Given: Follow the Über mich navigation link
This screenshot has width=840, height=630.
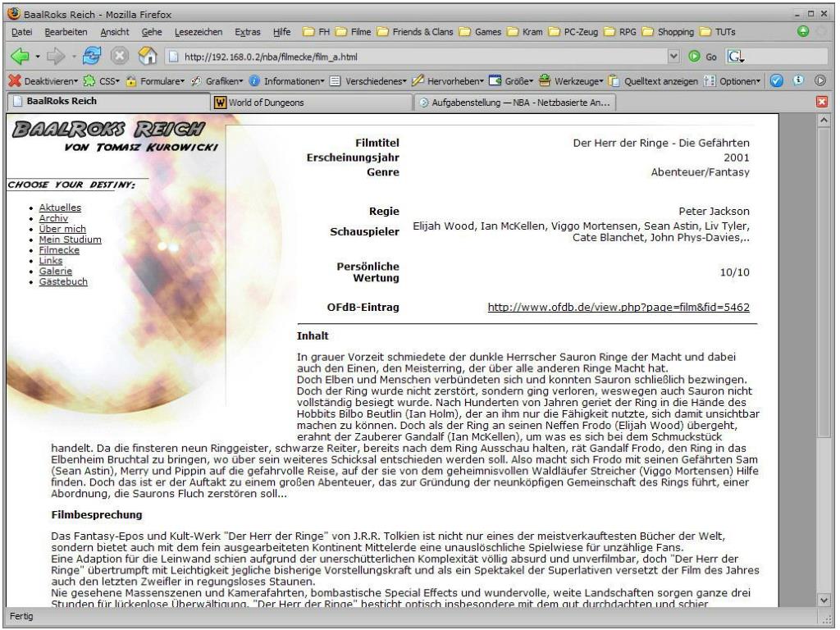Looking at the screenshot, I should [62, 229].
